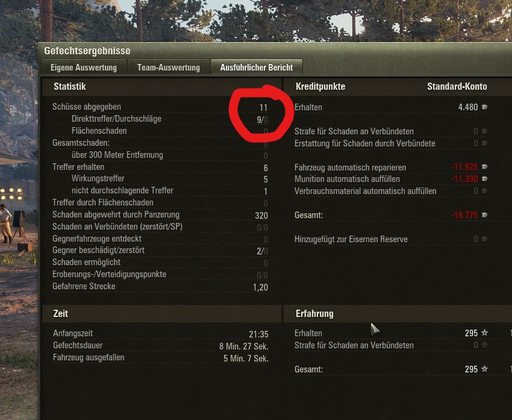Click the credits icon in Eisernen Reserve row
The height and width of the screenshot is (420, 512).
point(484,239)
